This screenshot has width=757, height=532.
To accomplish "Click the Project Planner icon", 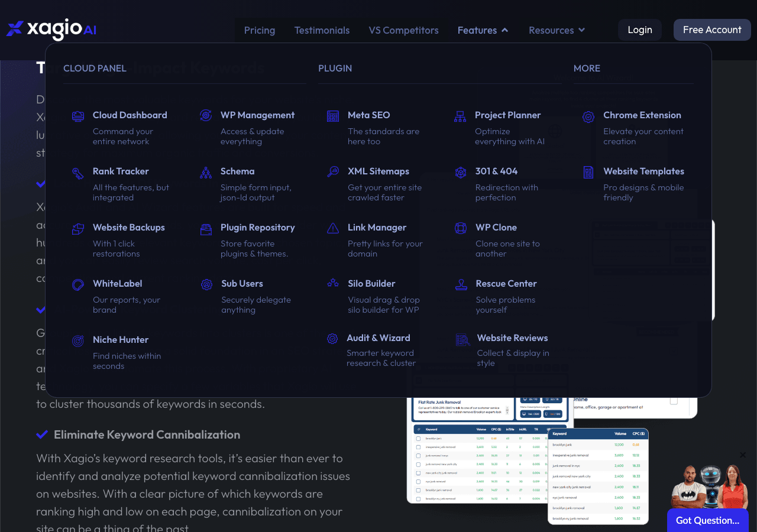I will click(x=460, y=116).
